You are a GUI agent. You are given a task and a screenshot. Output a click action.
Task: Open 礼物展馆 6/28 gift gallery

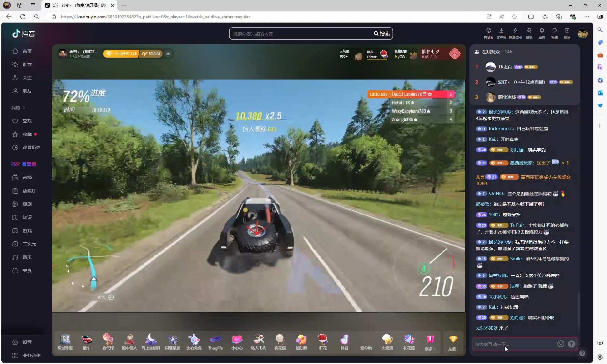click(x=405, y=54)
